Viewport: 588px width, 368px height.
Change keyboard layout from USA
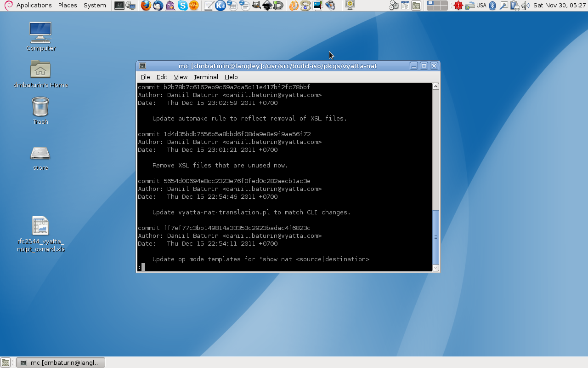[x=481, y=6]
